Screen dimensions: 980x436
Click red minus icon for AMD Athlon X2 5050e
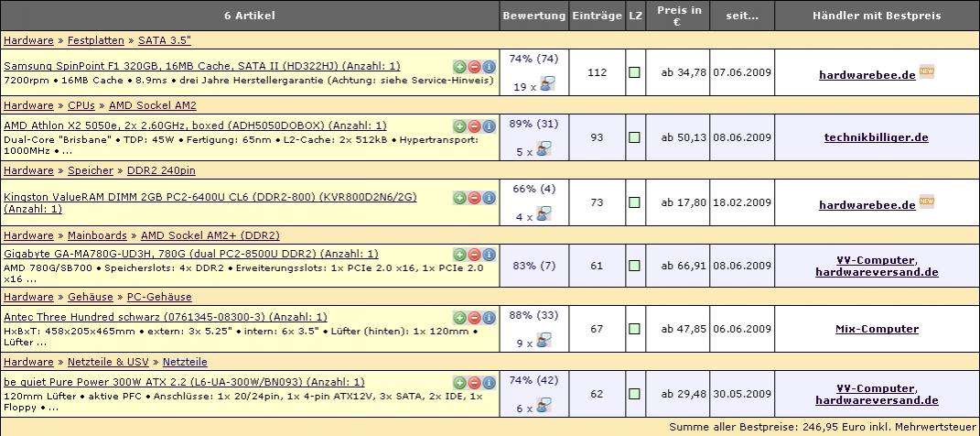474,125
